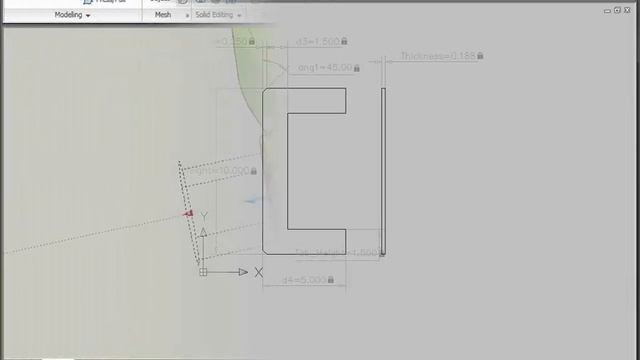Click the UCS origin square icon

(203, 272)
